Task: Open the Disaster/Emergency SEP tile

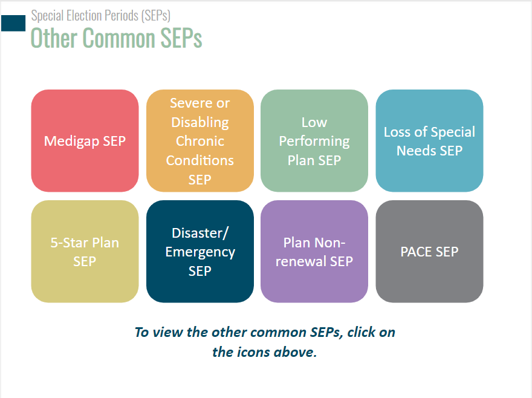Action: click(200, 251)
